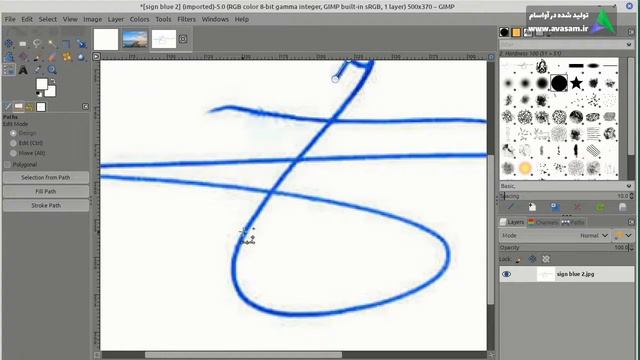Switch to the Paths dock tab
This screenshot has height=360, width=640.
(573, 222)
